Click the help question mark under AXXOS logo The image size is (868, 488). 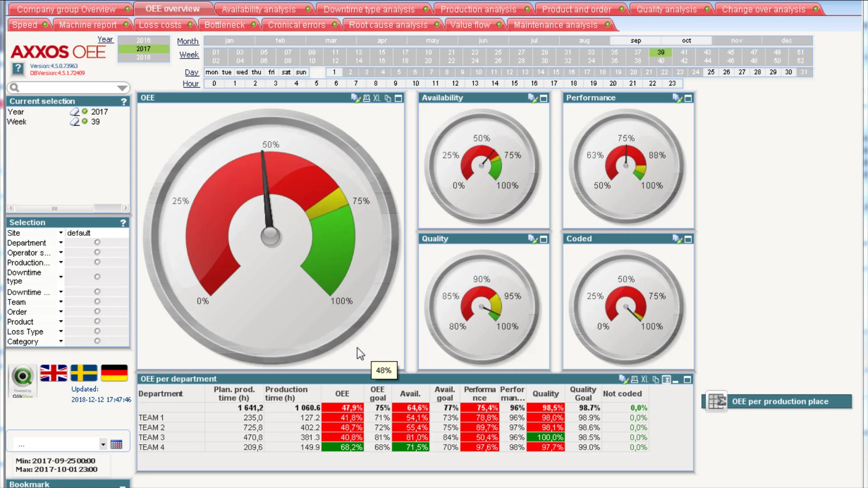click(18, 69)
